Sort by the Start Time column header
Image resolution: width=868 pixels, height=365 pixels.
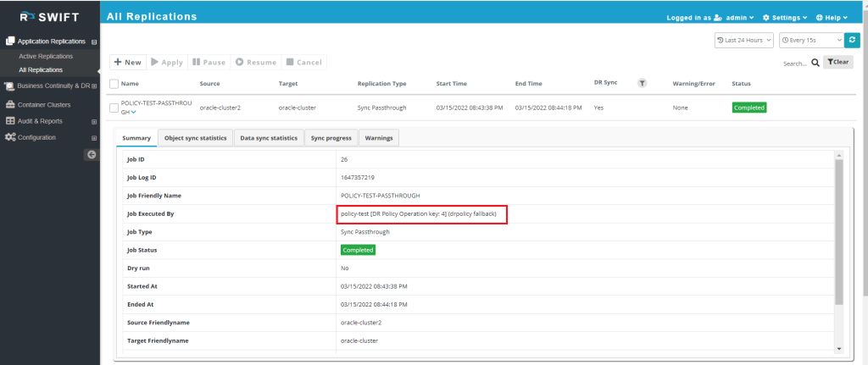(452, 84)
